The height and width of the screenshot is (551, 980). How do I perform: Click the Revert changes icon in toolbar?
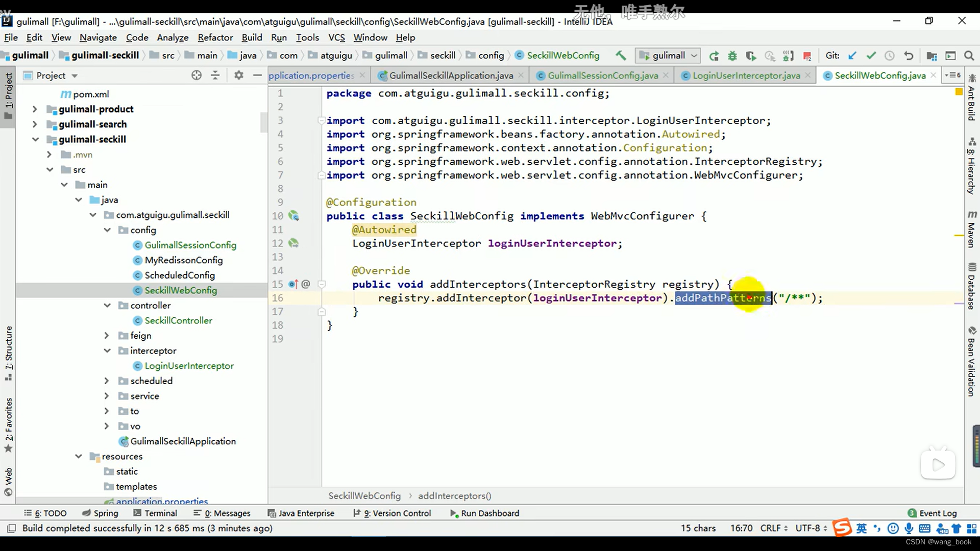coord(908,55)
